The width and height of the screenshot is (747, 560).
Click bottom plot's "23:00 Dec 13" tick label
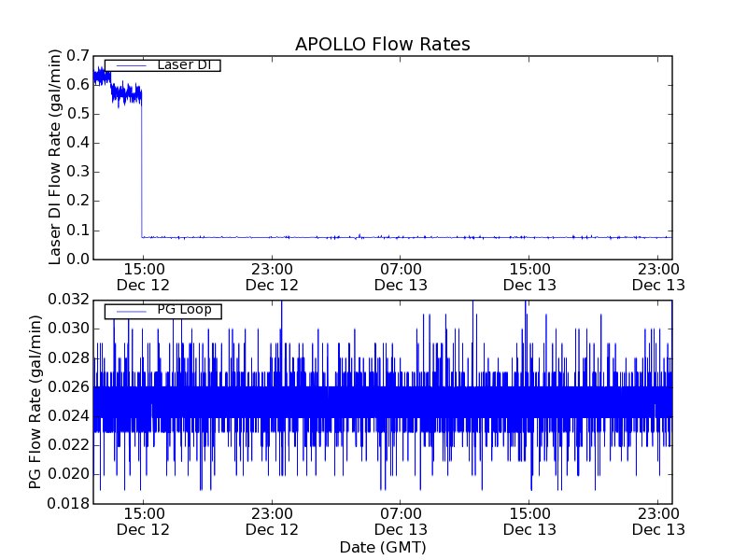click(x=657, y=521)
